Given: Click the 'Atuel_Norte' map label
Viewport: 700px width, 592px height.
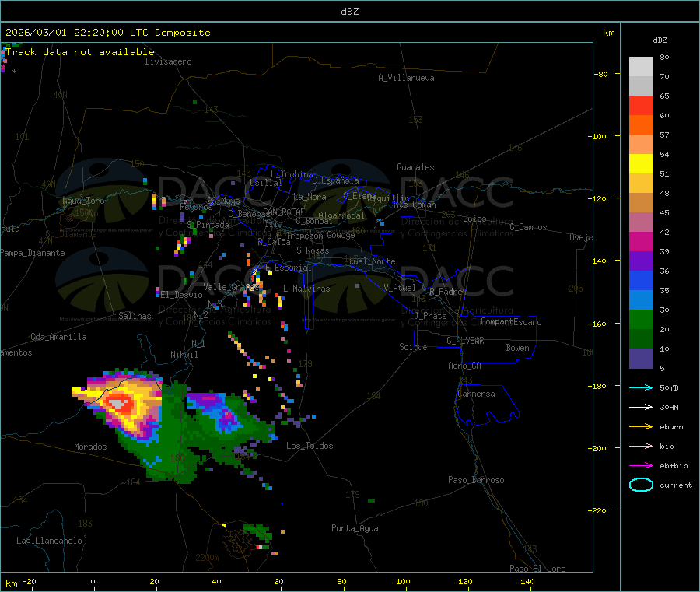Looking at the screenshot, I should click(x=369, y=261).
